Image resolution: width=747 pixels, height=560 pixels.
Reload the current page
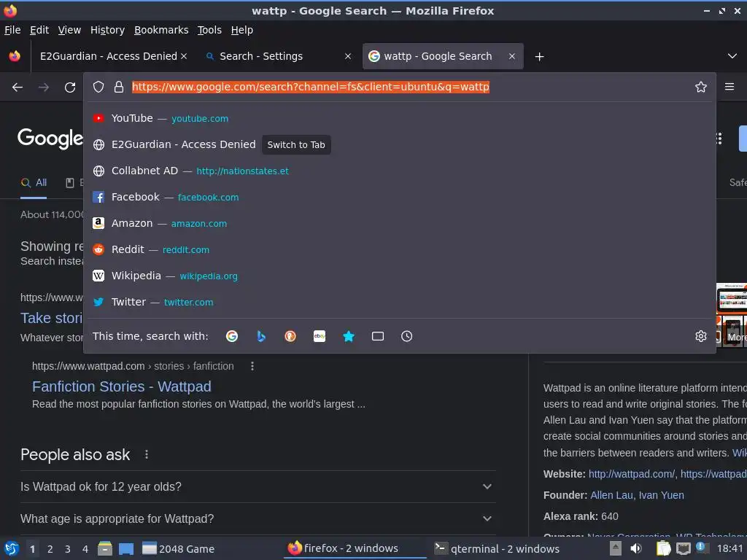70,87
